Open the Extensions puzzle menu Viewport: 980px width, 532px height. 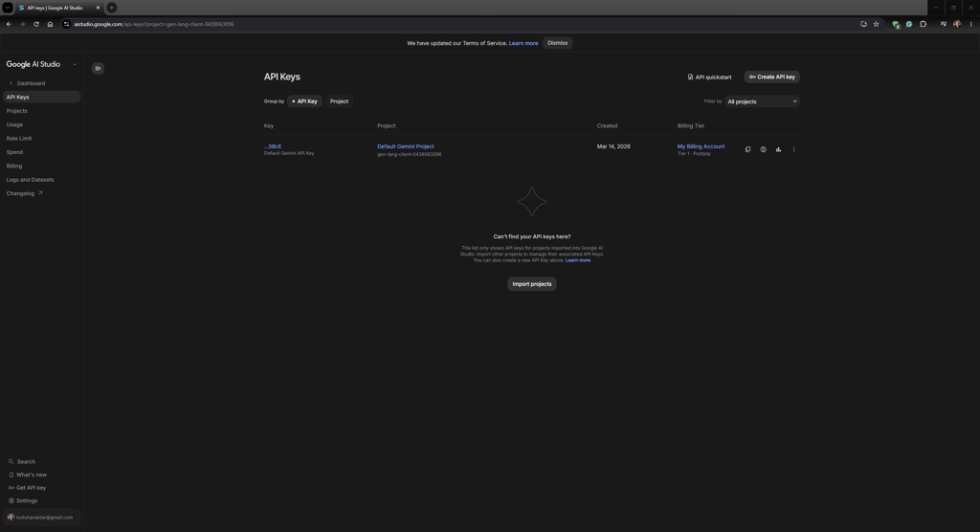point(924,24)
